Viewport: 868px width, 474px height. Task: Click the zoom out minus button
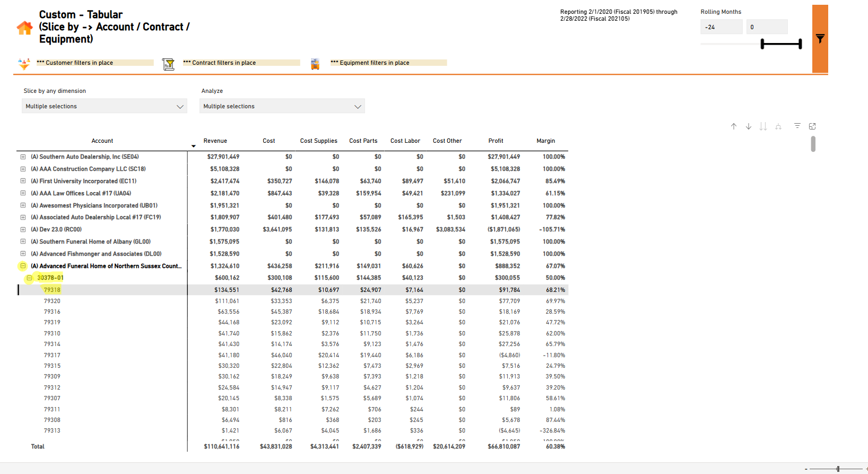(806, 469)
